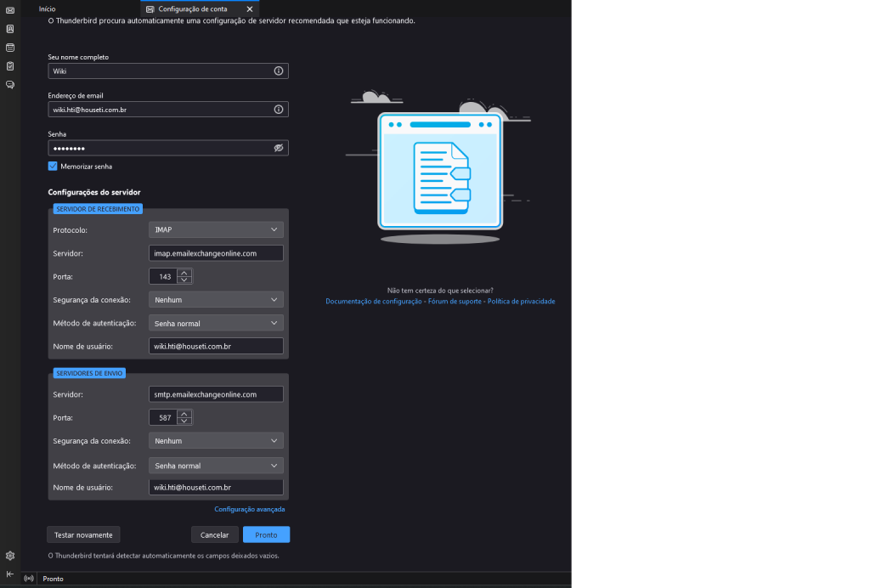Decrease the outgoing port 587 value
The image size is (870, 588).
(184, 421)
